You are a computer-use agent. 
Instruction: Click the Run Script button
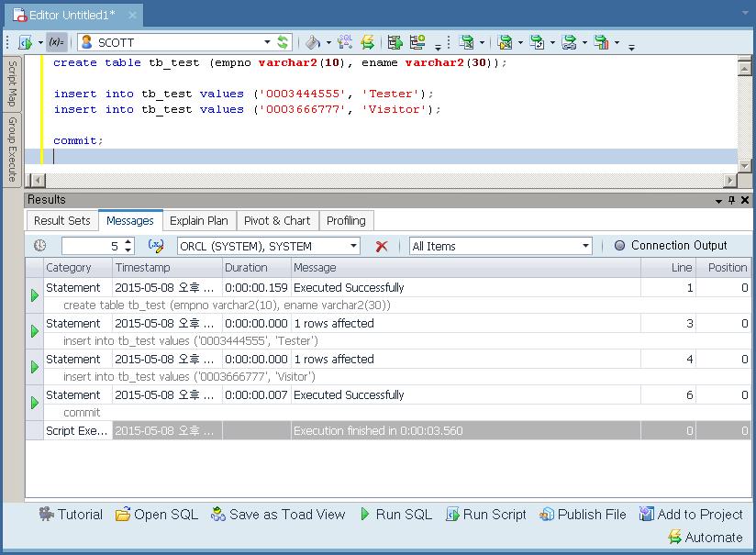pos(486,515)
